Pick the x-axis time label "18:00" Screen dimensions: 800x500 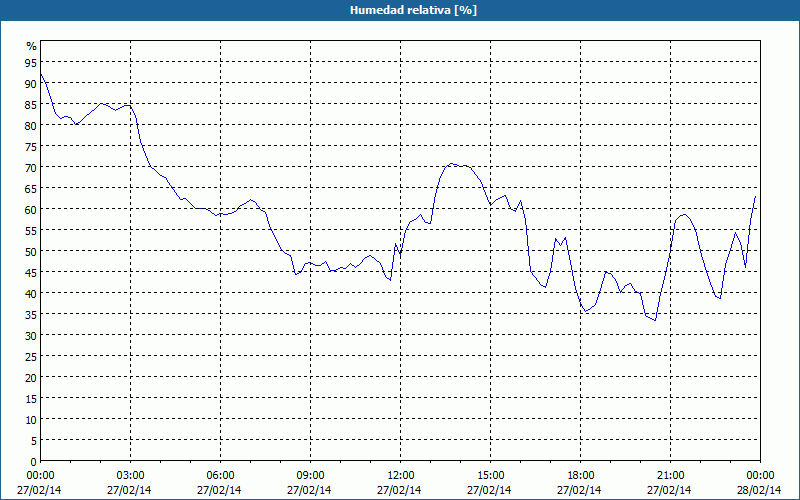coord(581,476)
